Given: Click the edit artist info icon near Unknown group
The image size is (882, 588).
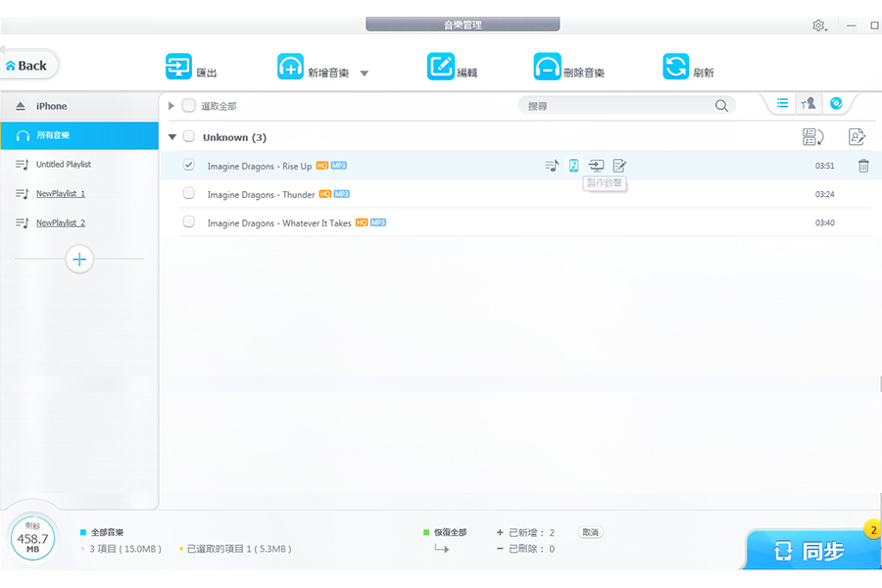Looking at the screenshot, I should (x=856, y=137).
